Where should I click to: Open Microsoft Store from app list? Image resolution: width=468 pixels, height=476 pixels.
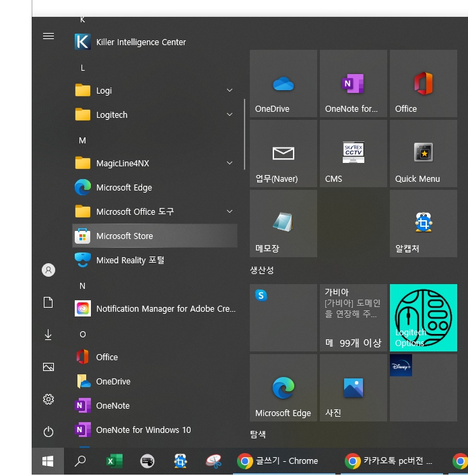(155, 236)
